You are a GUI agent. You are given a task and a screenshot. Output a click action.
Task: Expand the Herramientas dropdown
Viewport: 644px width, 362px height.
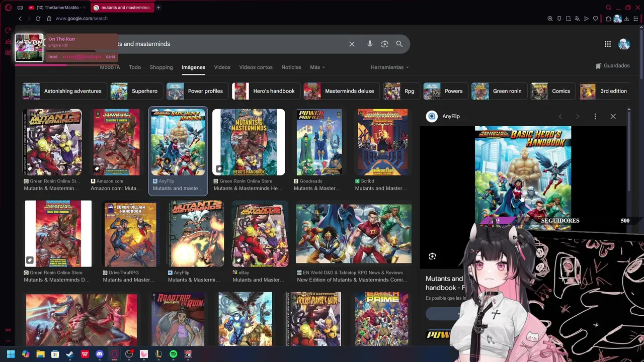[x=389, y=67]
